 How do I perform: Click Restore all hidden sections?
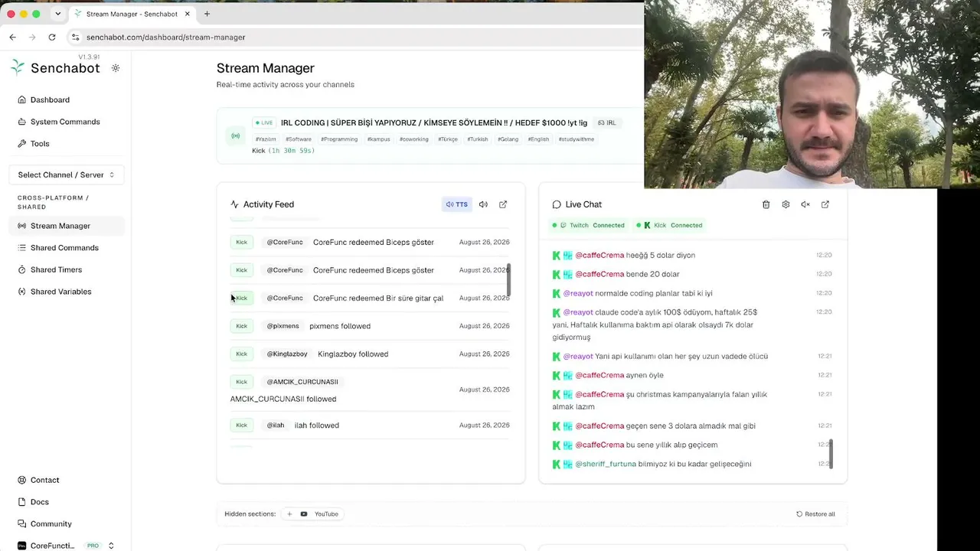coord(815,514)
